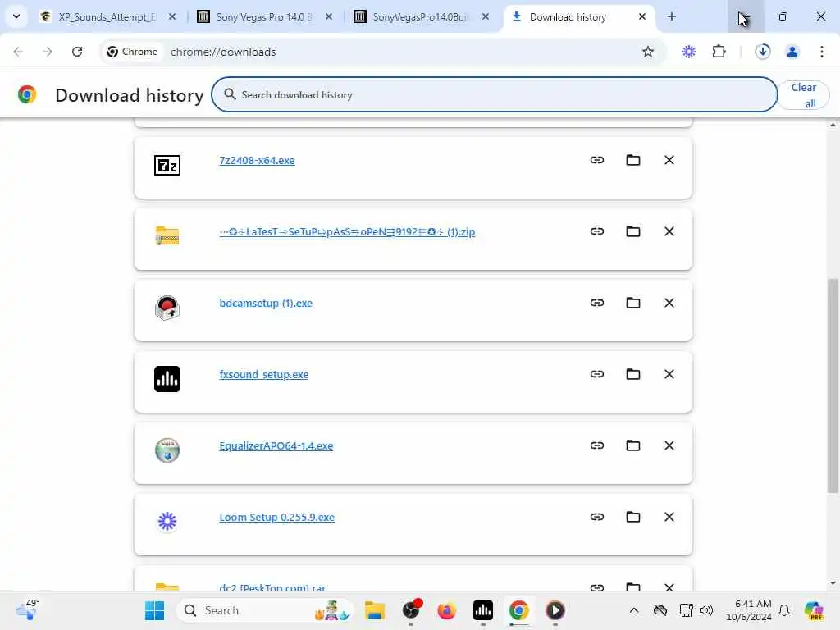Open FxSound from the taskbar

(482, 610)
